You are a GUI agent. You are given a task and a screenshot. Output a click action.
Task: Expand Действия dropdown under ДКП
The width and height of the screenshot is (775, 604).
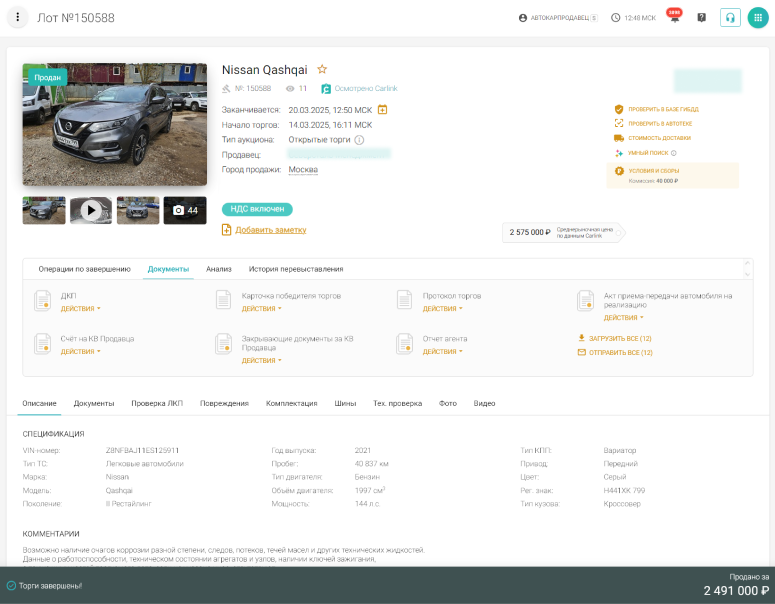(x=80, y=308)
